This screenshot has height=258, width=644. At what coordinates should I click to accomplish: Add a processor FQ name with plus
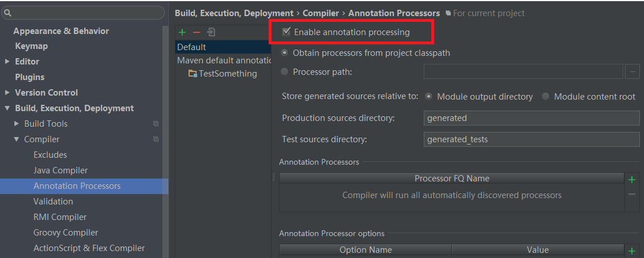632,180
